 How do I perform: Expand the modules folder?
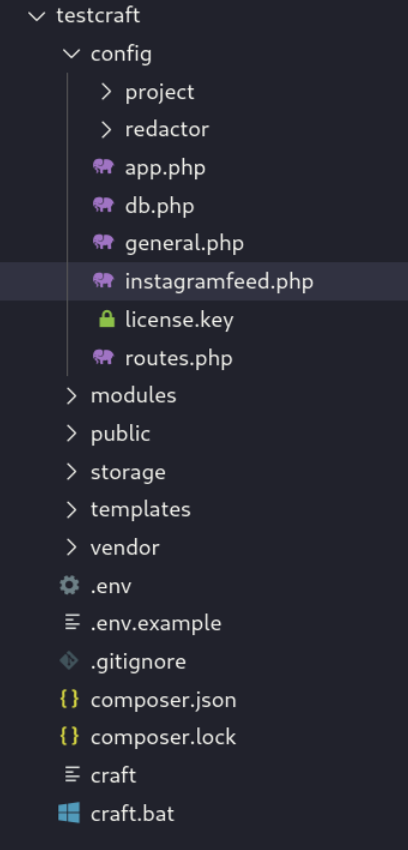(71, 396)
